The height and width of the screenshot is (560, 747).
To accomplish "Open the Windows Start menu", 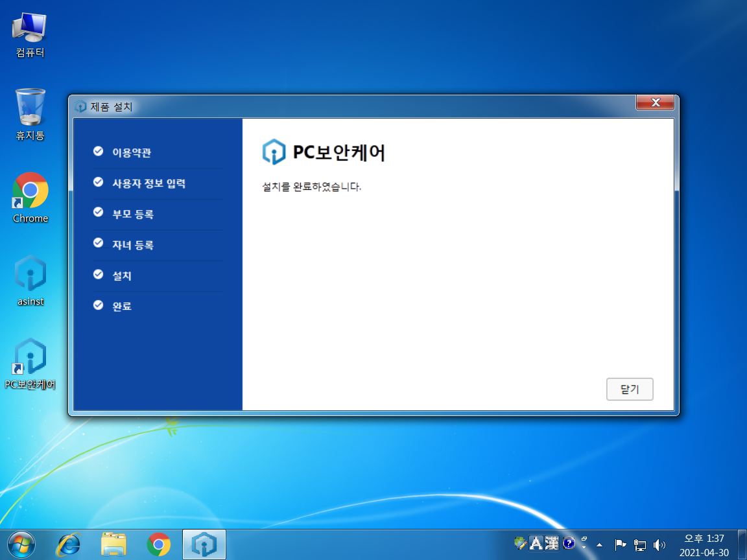I will tap(21, 544).
